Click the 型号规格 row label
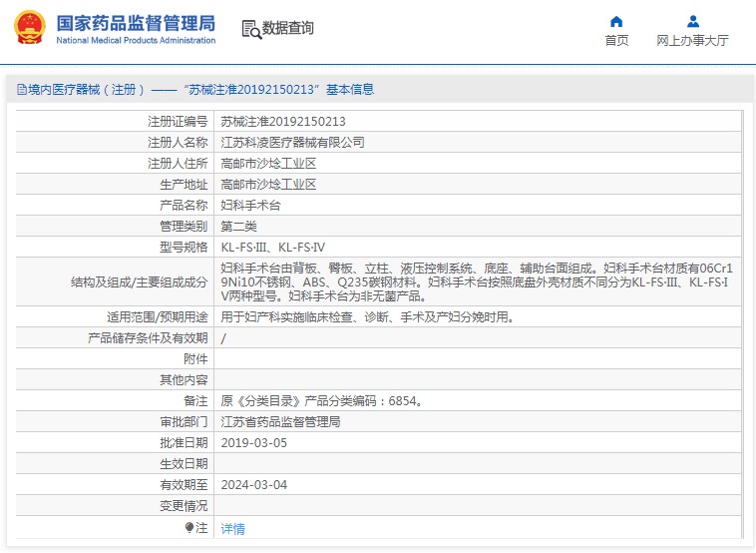The height and width of the screenshot is (553, 756). tap(184, 248)
